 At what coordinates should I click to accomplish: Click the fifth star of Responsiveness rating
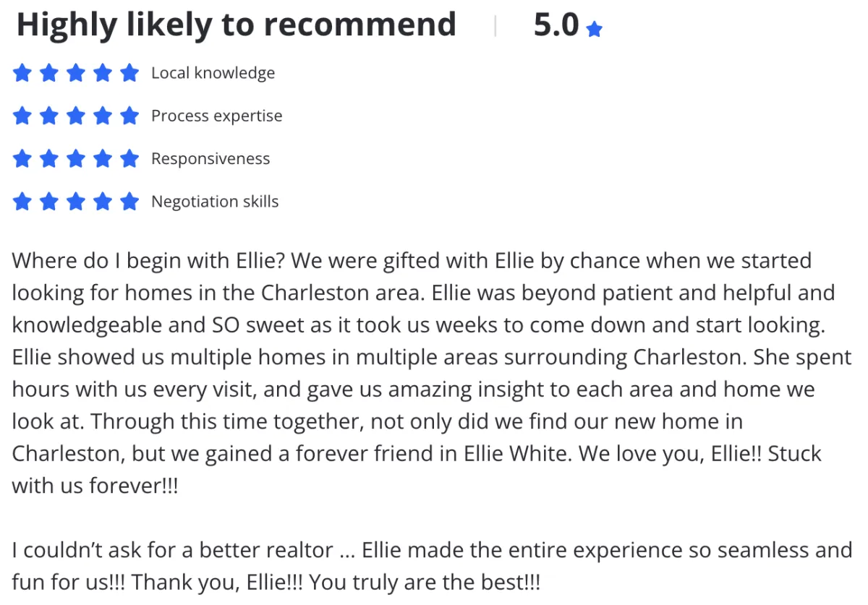[x=129, y=158]
